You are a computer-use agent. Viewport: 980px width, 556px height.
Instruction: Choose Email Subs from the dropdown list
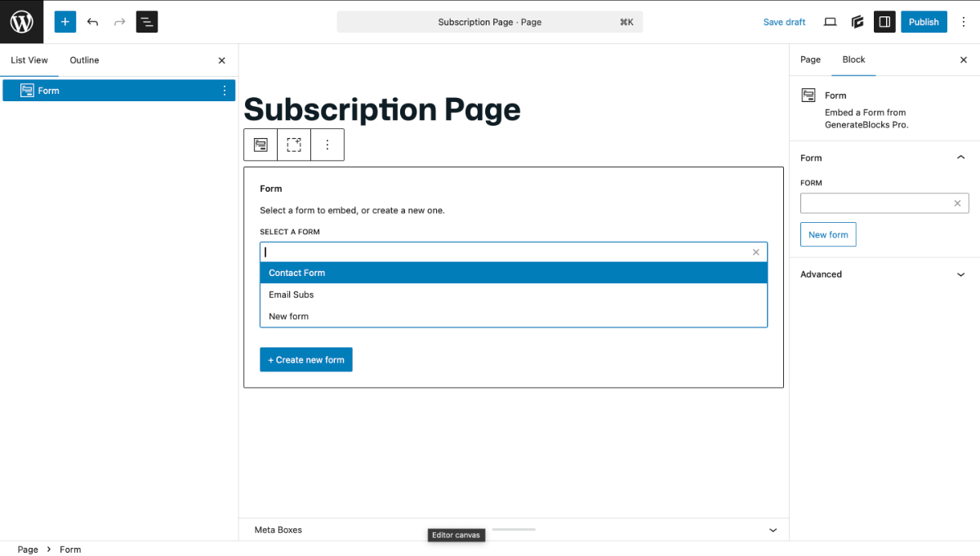[514, 295]
